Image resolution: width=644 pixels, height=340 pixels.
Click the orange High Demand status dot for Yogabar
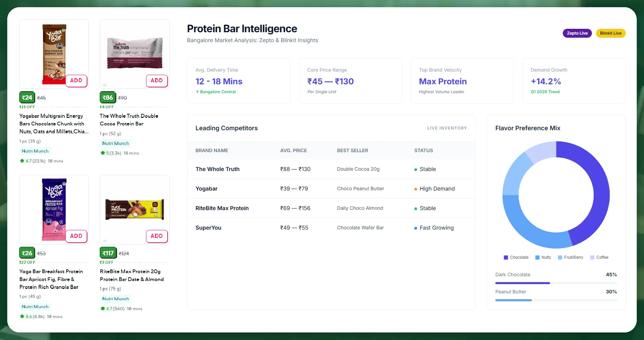point(415,189)
